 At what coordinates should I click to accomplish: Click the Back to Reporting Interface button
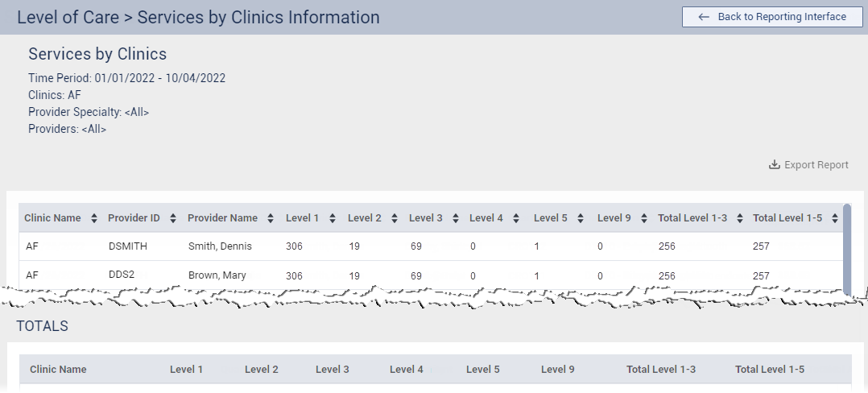[x=771, y=17]
